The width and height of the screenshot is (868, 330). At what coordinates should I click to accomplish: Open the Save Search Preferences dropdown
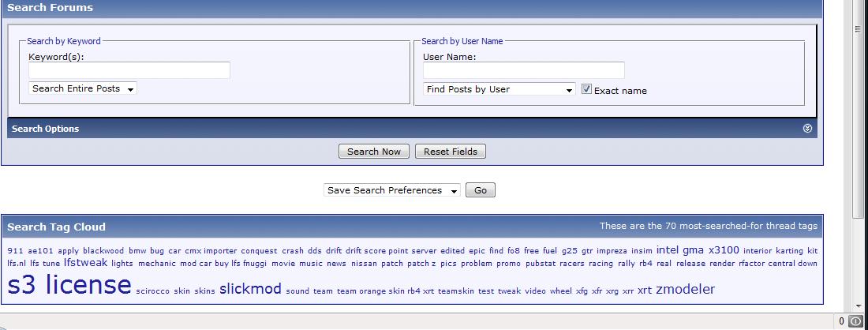click(392, 190)
